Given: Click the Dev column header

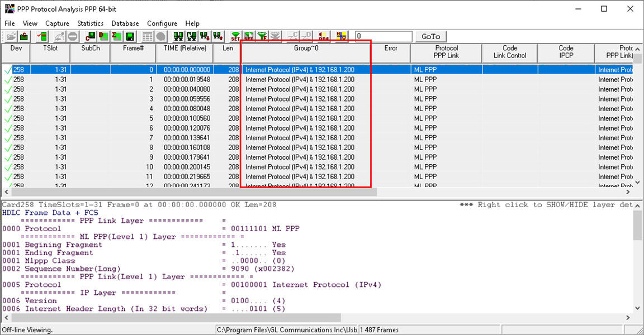Looking at the screenshot, I should pyautogui.click(x=16, y=53).
